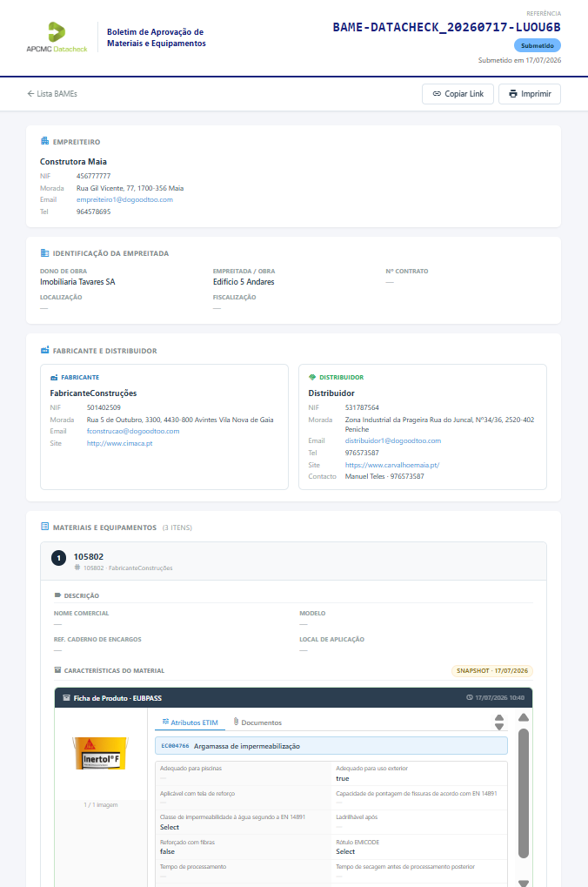Click the Ficha de Produto header icon
Screen dimensions: 588x887
pos(66,698)
